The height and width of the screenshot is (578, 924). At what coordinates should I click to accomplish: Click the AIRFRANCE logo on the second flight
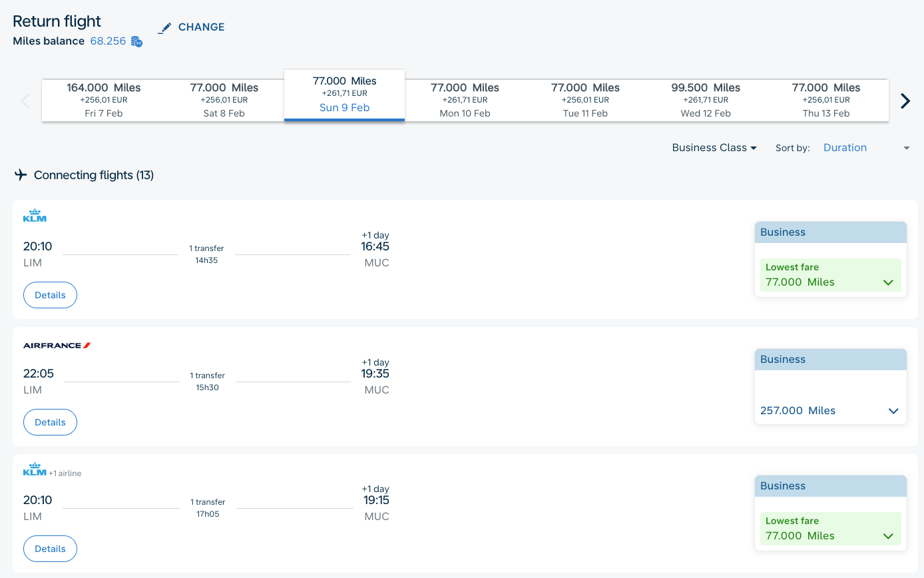pos(57,345)
